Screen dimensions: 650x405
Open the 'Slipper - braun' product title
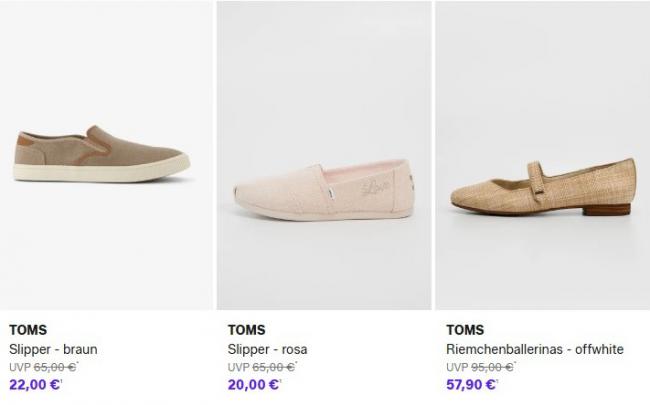[53, 349]
